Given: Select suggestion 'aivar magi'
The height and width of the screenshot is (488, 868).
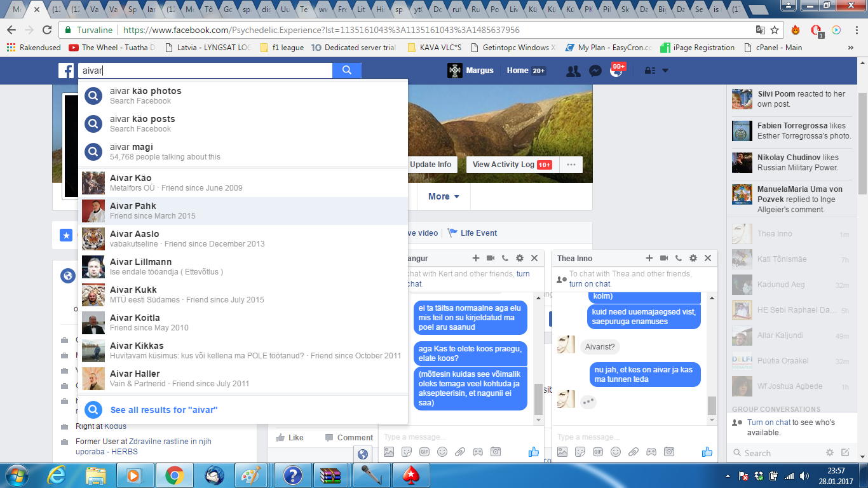Looking at the screenshot, I should point(243,151).
